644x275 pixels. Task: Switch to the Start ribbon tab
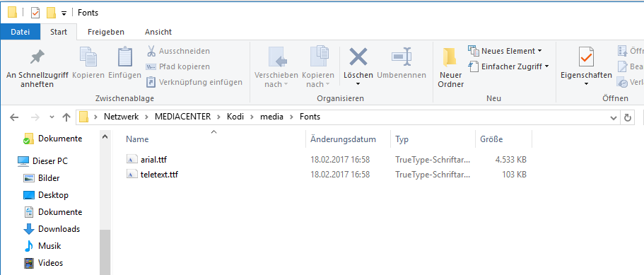tap(59, 32)
